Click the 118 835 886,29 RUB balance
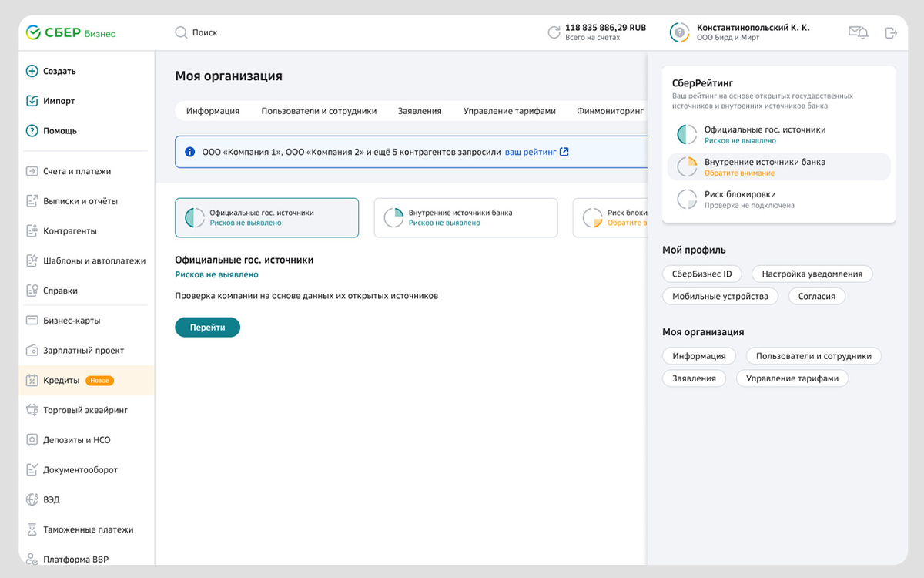The width and height of the screenshot is (924, 578). coord(605,28)
